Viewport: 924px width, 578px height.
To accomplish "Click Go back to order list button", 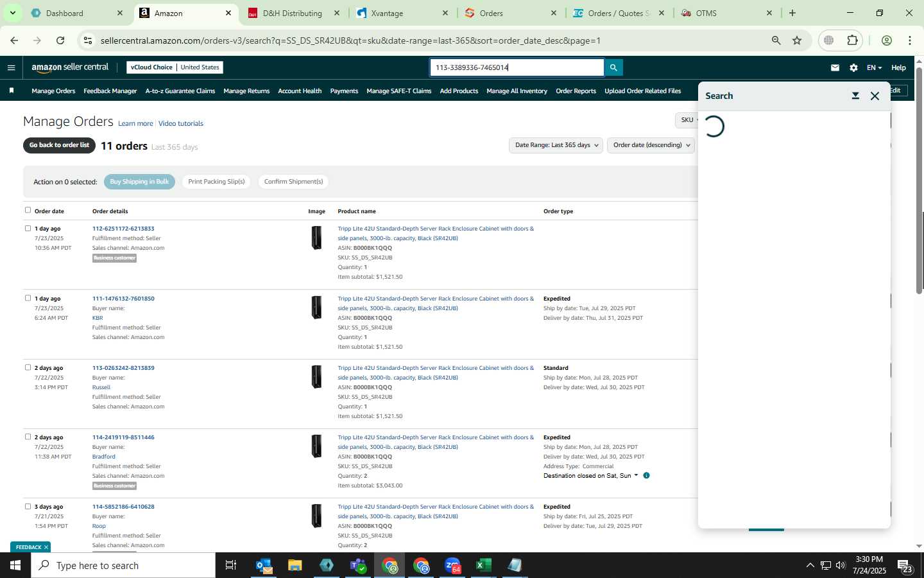I will pyautogui.click(x=59, y=145).
